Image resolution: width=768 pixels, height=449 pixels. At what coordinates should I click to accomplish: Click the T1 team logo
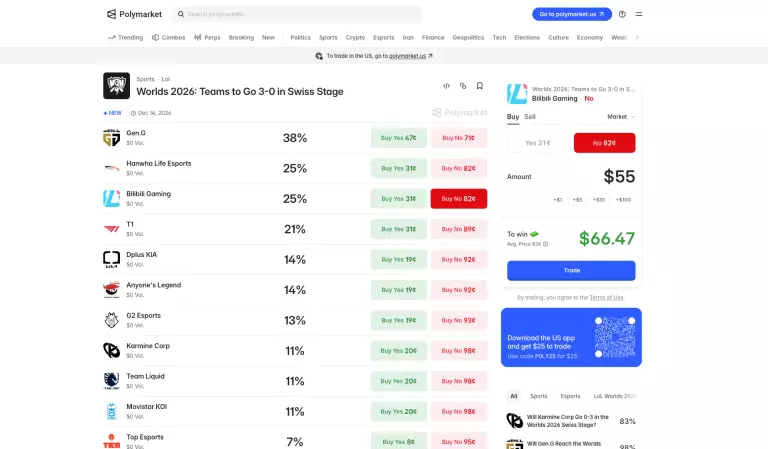(x=112, y=229)
